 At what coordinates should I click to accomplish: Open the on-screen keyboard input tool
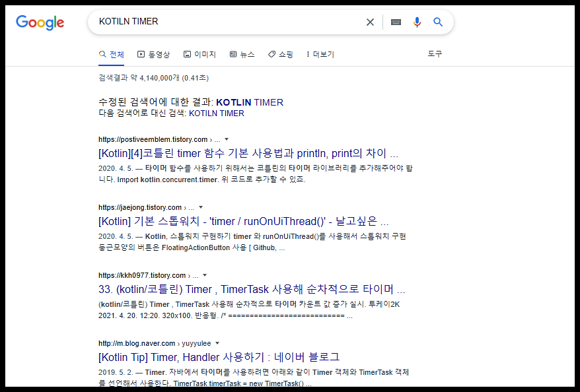coord(396,22)
